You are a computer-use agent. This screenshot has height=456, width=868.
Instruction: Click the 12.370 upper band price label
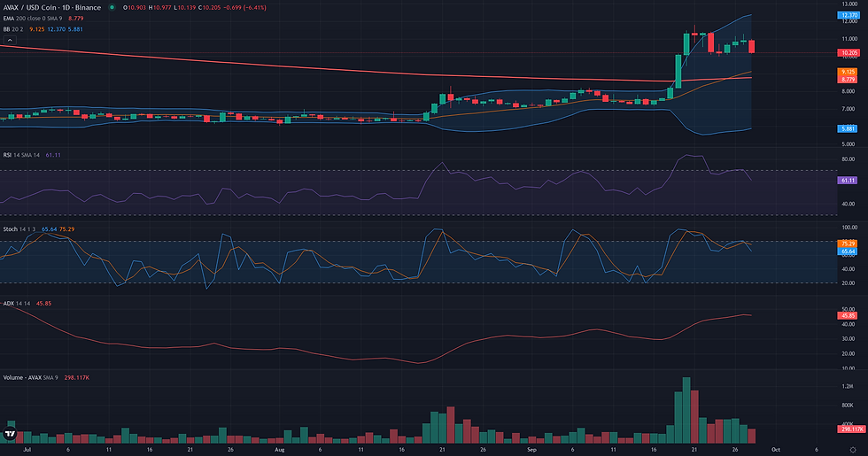(x=849, y=16)
